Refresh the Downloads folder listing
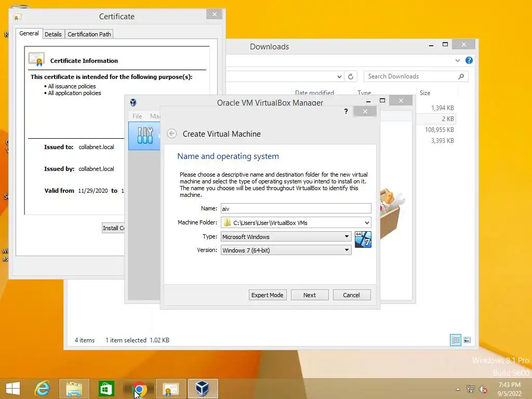Image resolution: width=532 pixels, height=399 pixels. click(x=351, y=77)
